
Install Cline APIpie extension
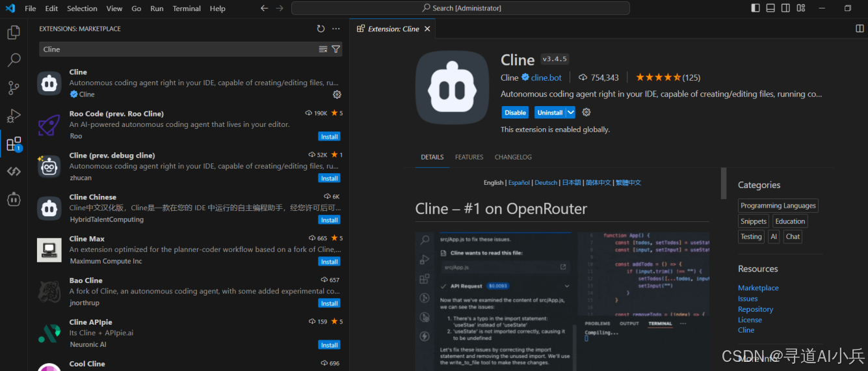tap(330, 345)
